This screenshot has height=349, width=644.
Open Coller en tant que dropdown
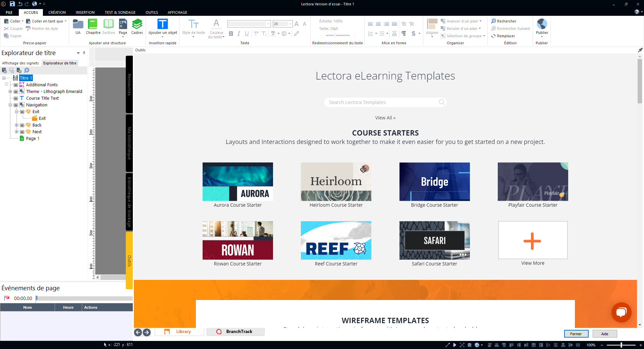pos(65,21)
